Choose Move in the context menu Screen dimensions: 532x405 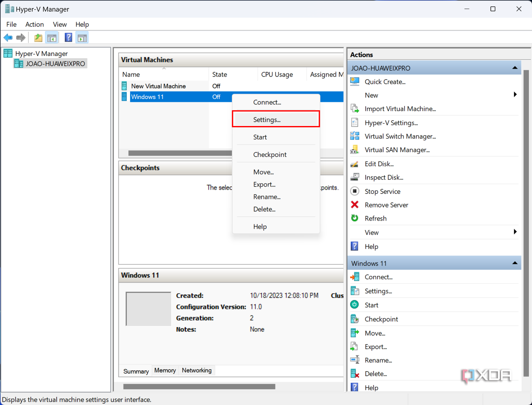pyautogui.click(x=276, y=172)
